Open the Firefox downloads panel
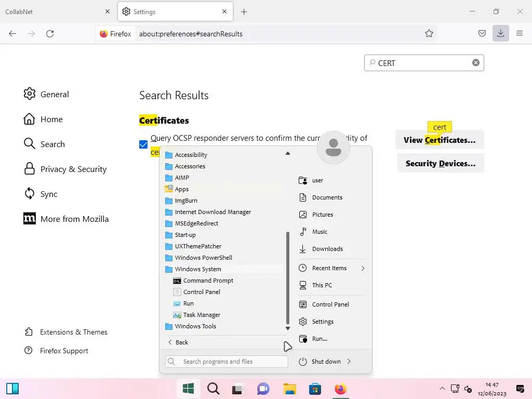 [500, 33]
